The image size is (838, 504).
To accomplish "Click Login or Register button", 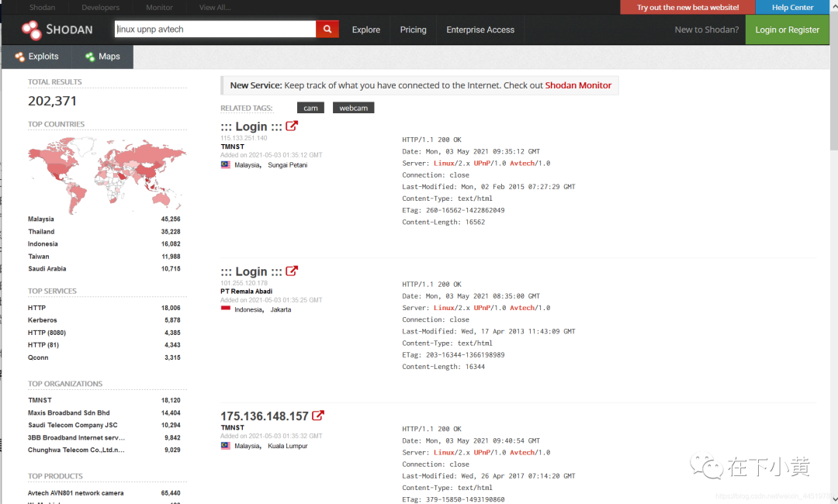I will coord(788,30).
